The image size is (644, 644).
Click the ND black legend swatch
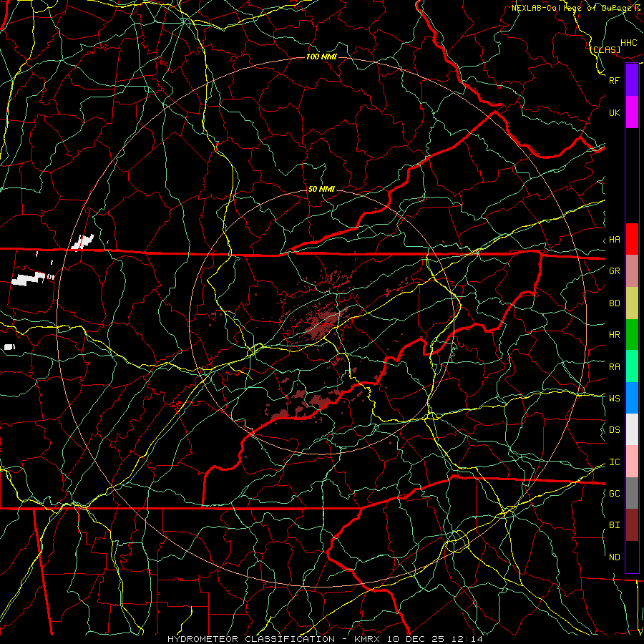click(x=632, y=557)
